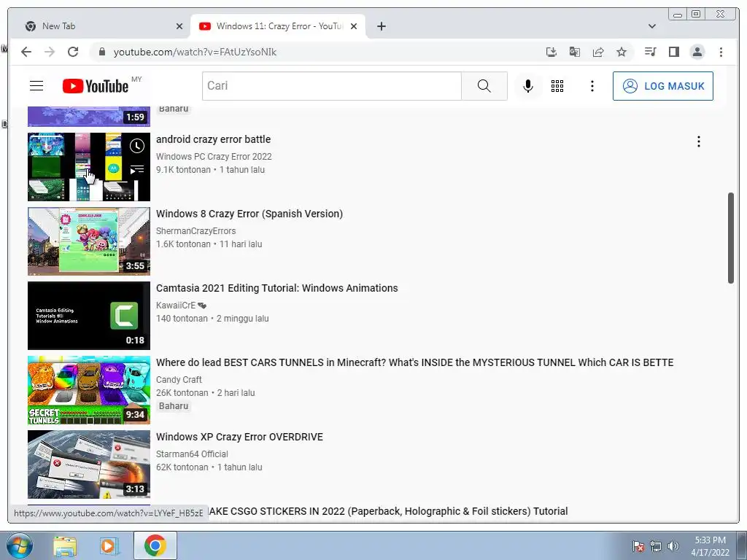747x560 pixels.
Task: Focus the Cari search field
Action: coord(332,86)
